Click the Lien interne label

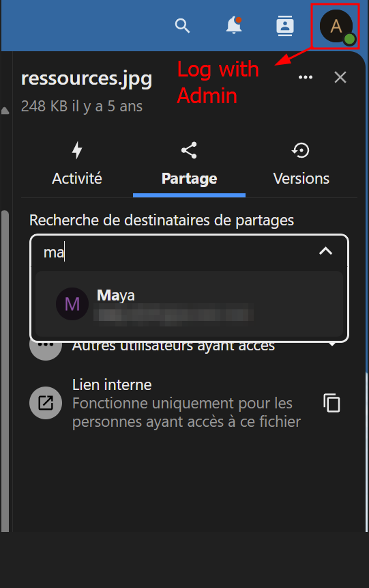112,384
